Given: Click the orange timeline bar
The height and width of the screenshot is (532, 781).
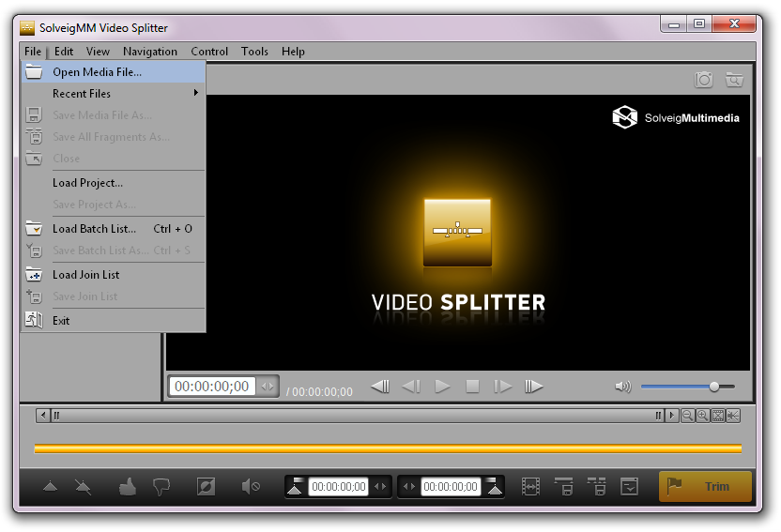Looking at the screenshot, I should click(x=388, y=448).
